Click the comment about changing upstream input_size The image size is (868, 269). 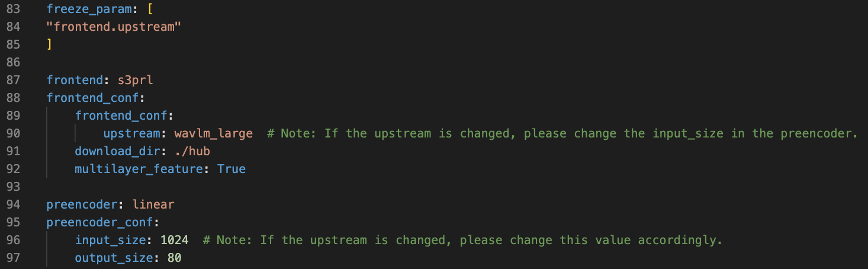(x=562, y=133)
